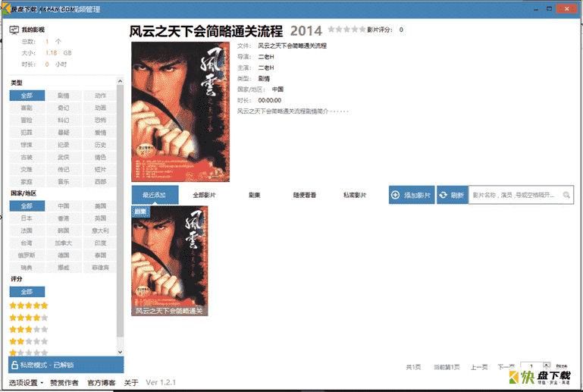The width and height of the screenshot is (583, 392).
Task: Click the filter panel scroll-down arrow
Action: (120, 352)
